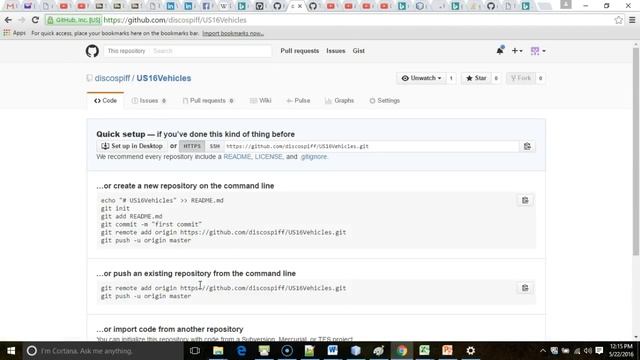The height and width of the screenshot is (360, 640).
Task: Click the repository clone URL field
Action: 371,146
